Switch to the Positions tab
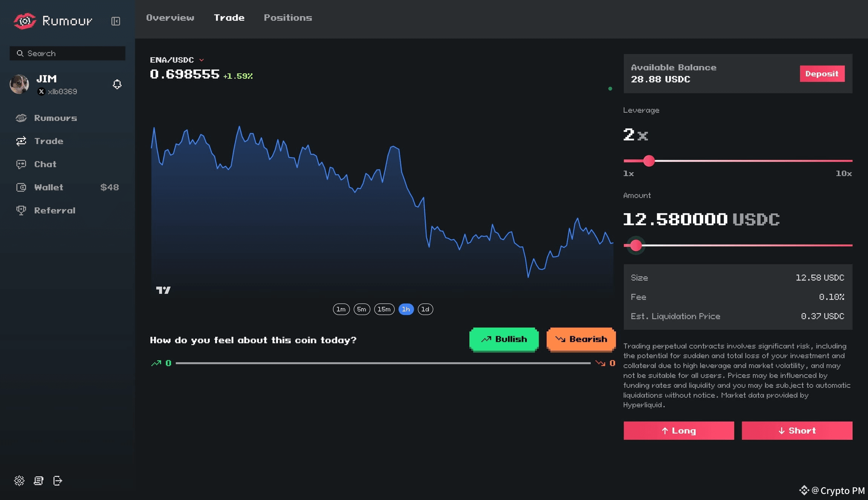Viewport: 868px width, 500px height. click(x=288, y=18)
